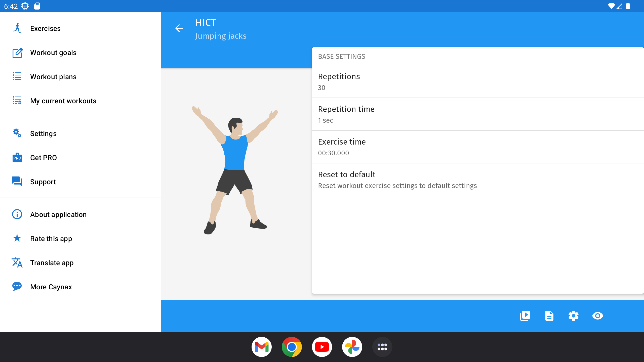Viewport: 644px width, 362px height.
Task: Select Reset to default option
Action: click(478, 179)
